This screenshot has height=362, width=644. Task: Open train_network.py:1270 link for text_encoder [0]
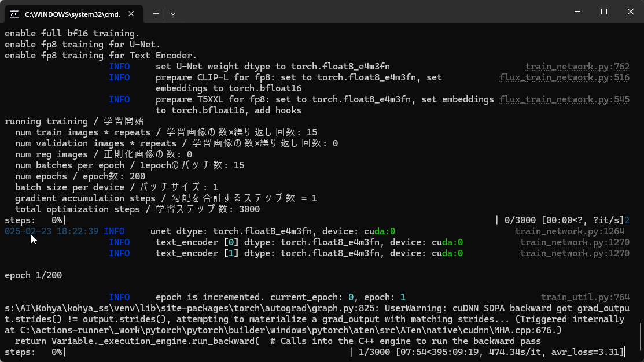click(x=575, y=242)
